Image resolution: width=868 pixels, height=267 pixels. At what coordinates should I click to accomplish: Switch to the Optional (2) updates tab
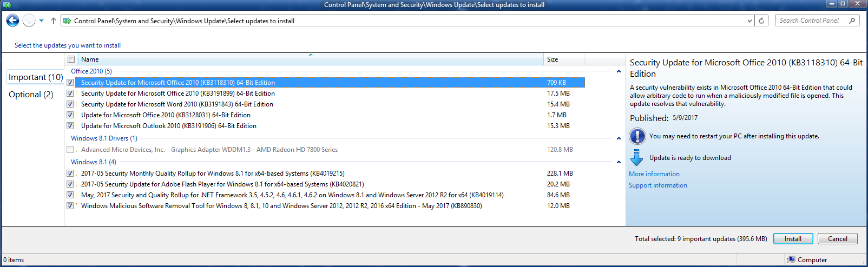[x=31, y=95]
